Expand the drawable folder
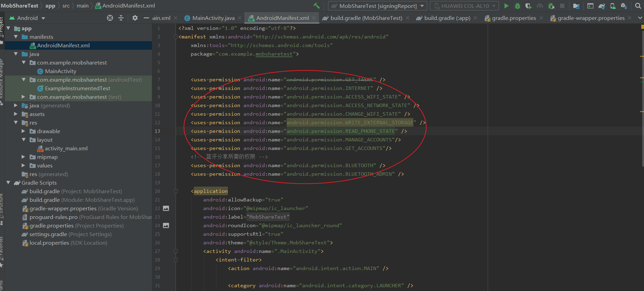644x291 pixels. pyautogui.click(x=23, y=131)
